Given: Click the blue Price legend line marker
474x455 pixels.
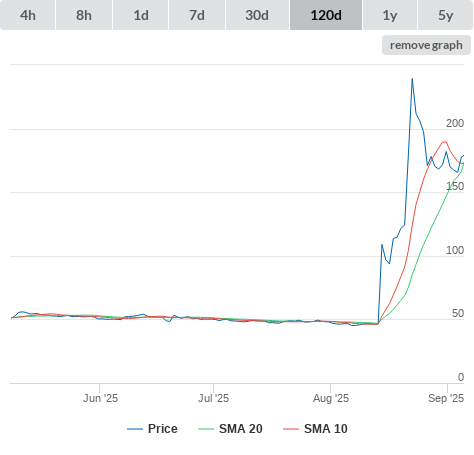Looking at the screenshot, I should [x=135, y=429].
